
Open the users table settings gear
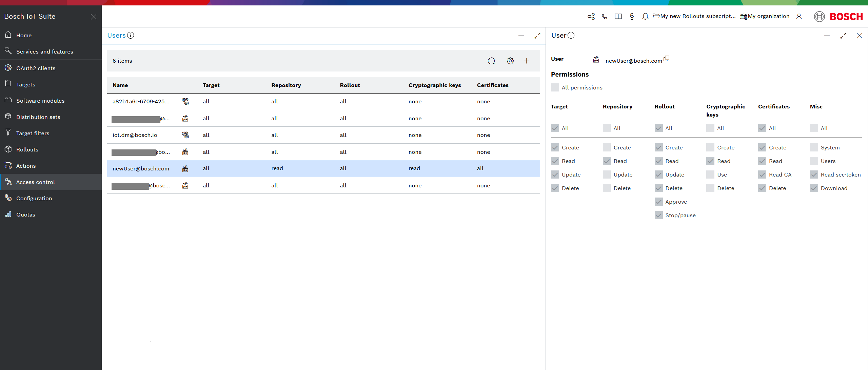tap(510, 61)
